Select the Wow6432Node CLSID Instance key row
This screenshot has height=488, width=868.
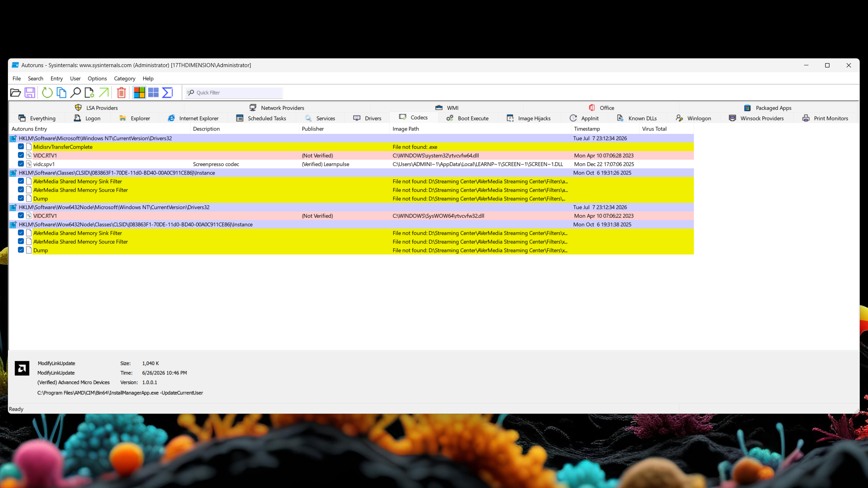pyautogui.click(x=351, y=225)
